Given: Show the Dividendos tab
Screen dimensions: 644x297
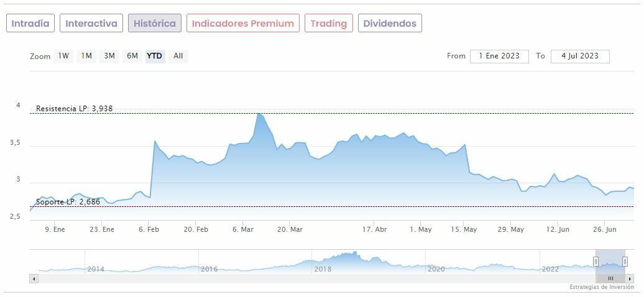Looking at the screenshot, I should [390, 24].
